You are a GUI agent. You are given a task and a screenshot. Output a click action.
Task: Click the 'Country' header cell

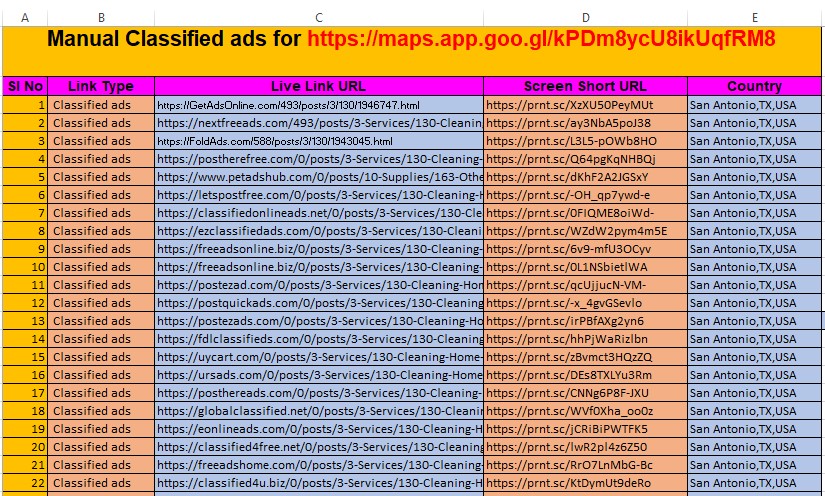point(754,86)
